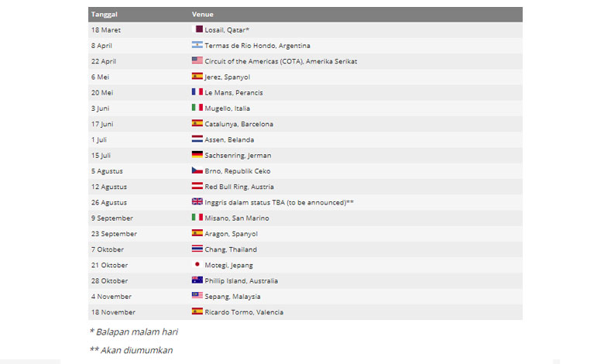Click the Misano, San Marino venue text
604x364 pixels.
coord(237,218)
